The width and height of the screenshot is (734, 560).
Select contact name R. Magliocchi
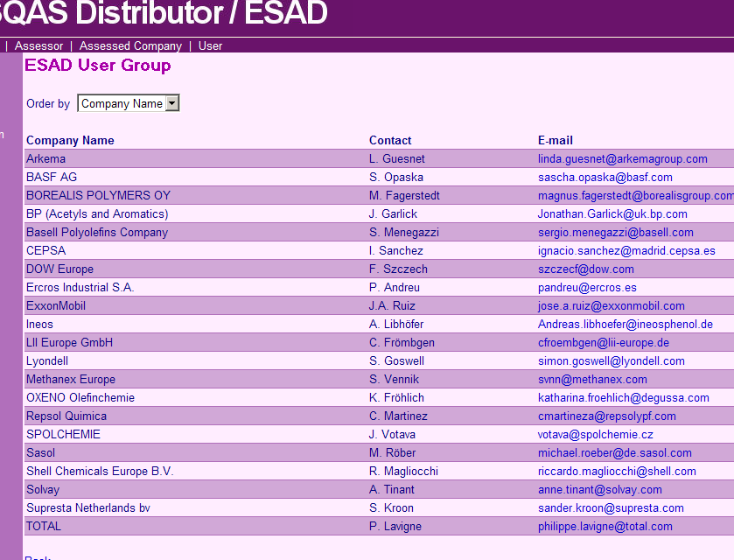pos(403,471)
